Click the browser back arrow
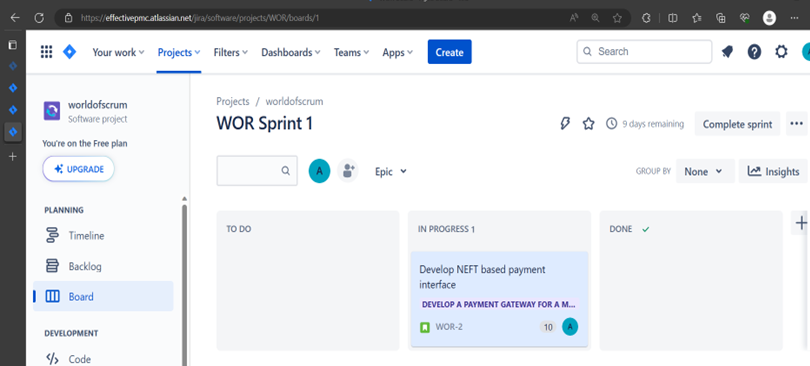 coord(14,18)
